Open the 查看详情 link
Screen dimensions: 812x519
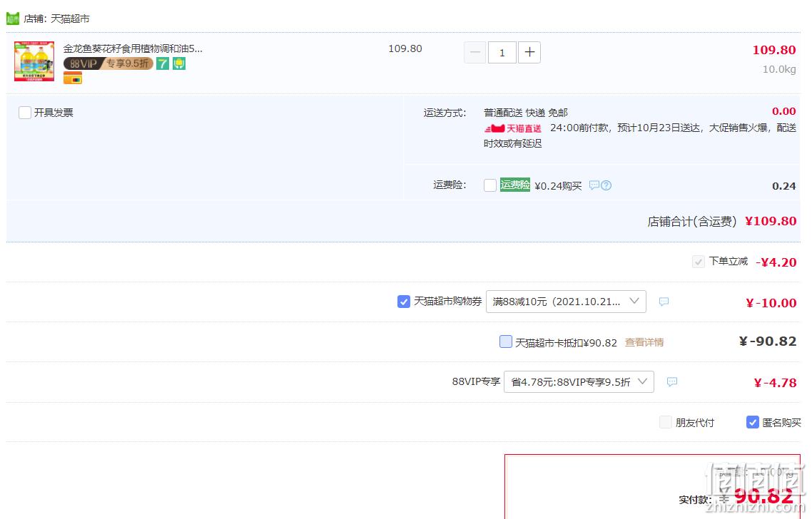[x=644, y=342]
